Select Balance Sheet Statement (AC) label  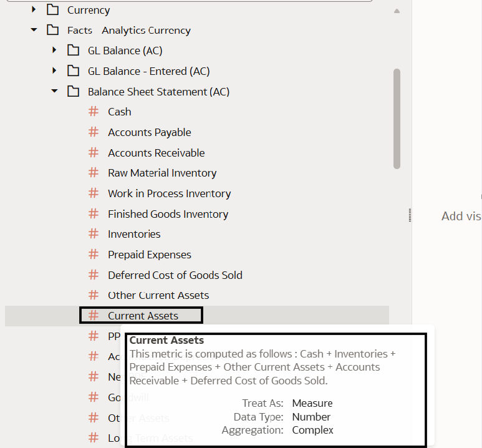[x=158, y=92]
